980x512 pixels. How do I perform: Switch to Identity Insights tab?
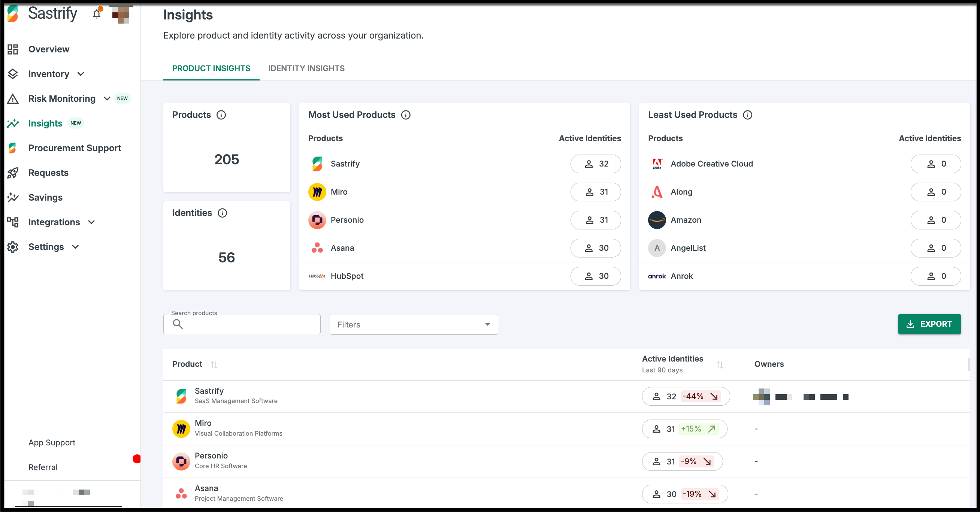click(306, 68)
